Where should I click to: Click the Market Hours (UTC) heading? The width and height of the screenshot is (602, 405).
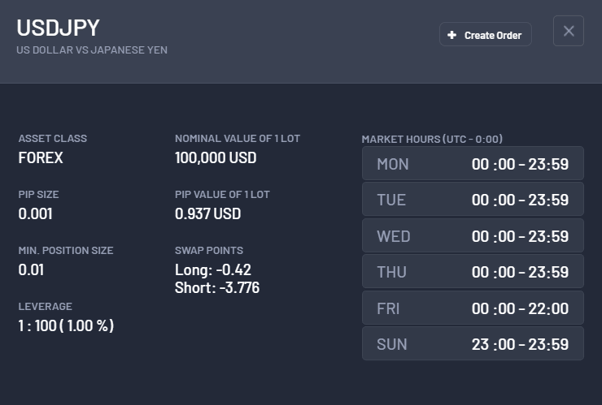(432, 139)
